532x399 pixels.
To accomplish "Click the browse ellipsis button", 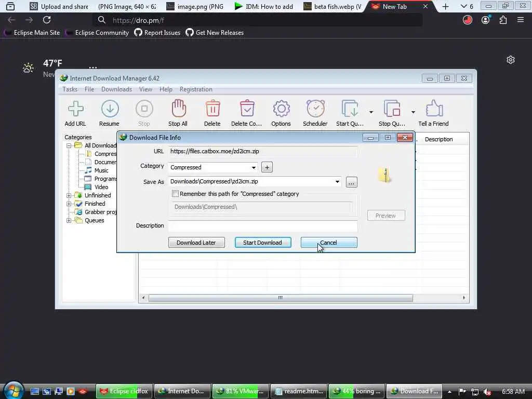I will (x=352, y=182).
